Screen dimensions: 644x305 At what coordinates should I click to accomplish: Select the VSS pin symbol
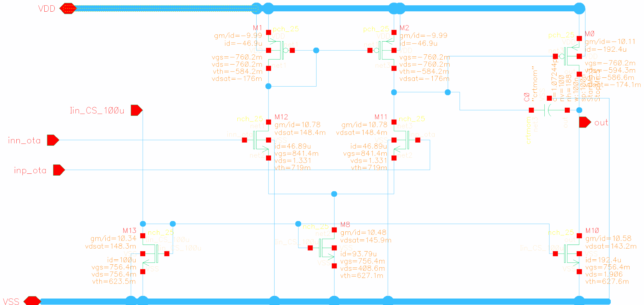coord(32,301)
